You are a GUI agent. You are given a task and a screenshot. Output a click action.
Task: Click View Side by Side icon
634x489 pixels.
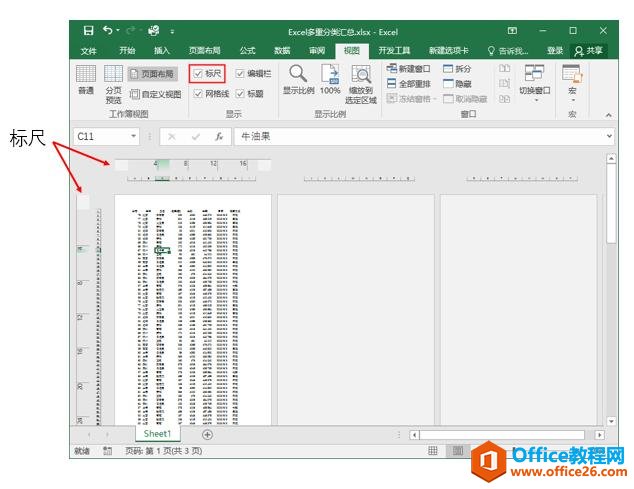tap(504, 68)
